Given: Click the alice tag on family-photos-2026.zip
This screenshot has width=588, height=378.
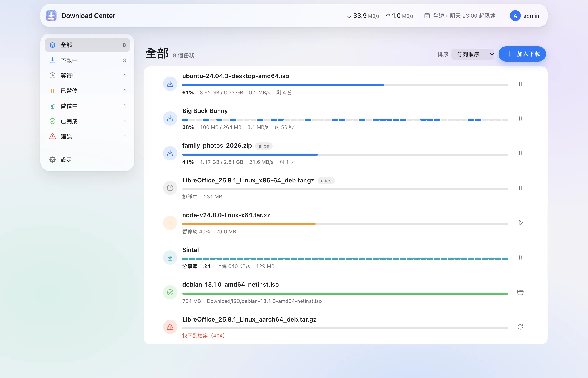Looking at the screenshot, I should tap(264, 146).
